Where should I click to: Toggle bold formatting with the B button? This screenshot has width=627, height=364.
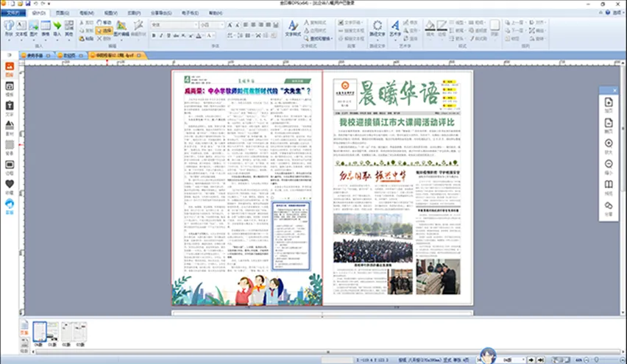(154, 35)
